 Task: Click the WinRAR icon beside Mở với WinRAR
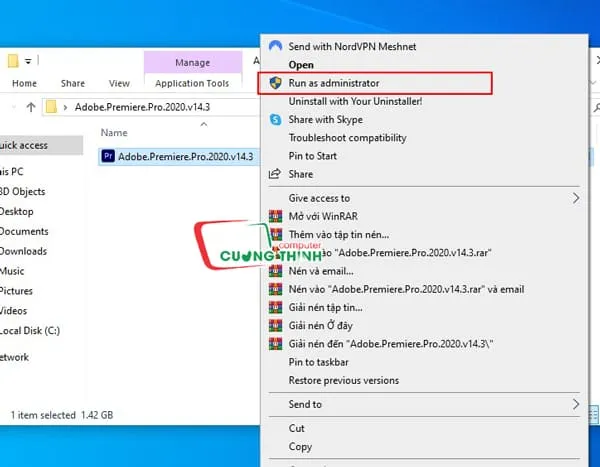275,216
